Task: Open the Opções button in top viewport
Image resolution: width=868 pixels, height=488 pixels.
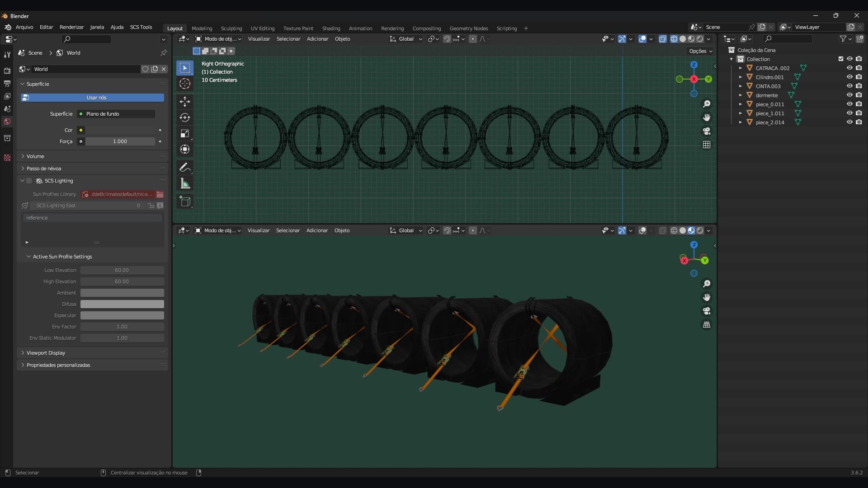Action: click(x=700, y=51)
